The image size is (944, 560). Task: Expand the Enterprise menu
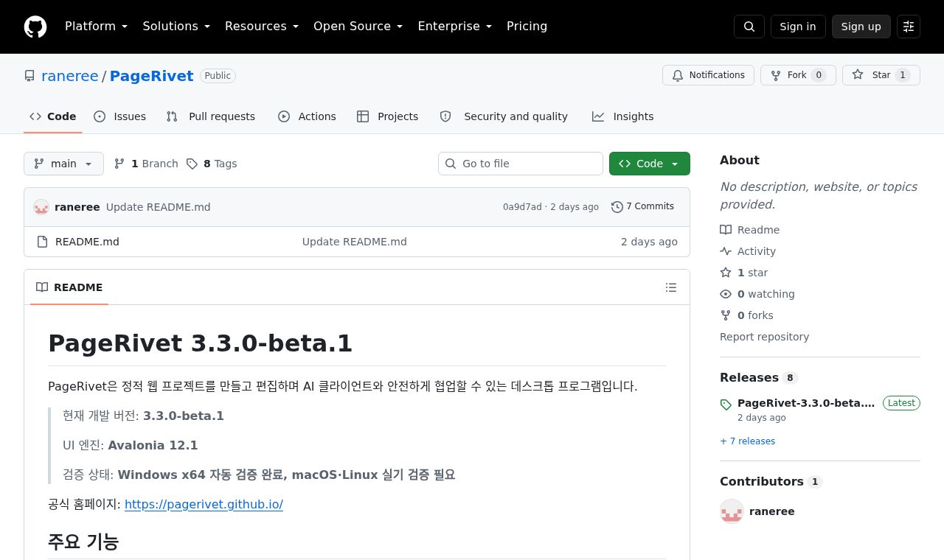click(x=455, y=27)
